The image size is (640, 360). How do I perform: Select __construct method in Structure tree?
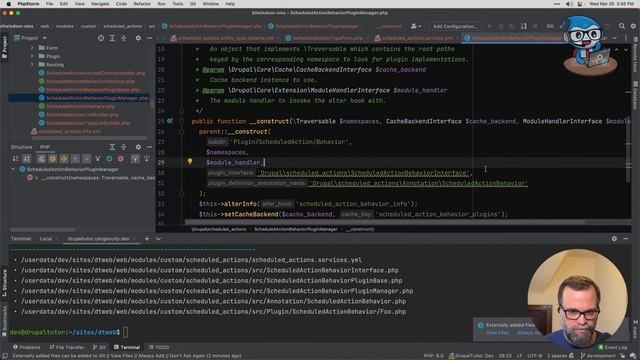click(92, 178)
